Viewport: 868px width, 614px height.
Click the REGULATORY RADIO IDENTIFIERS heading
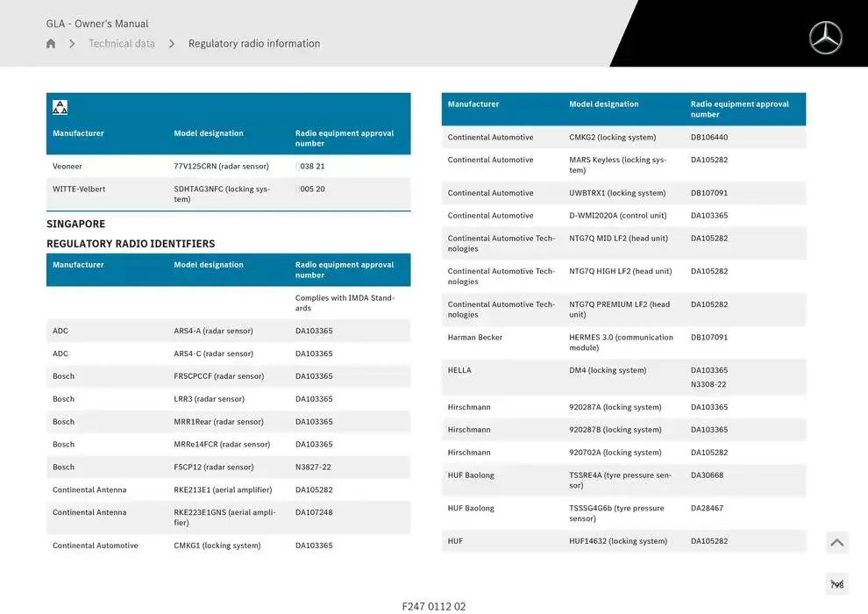click(x=131, y=244)
